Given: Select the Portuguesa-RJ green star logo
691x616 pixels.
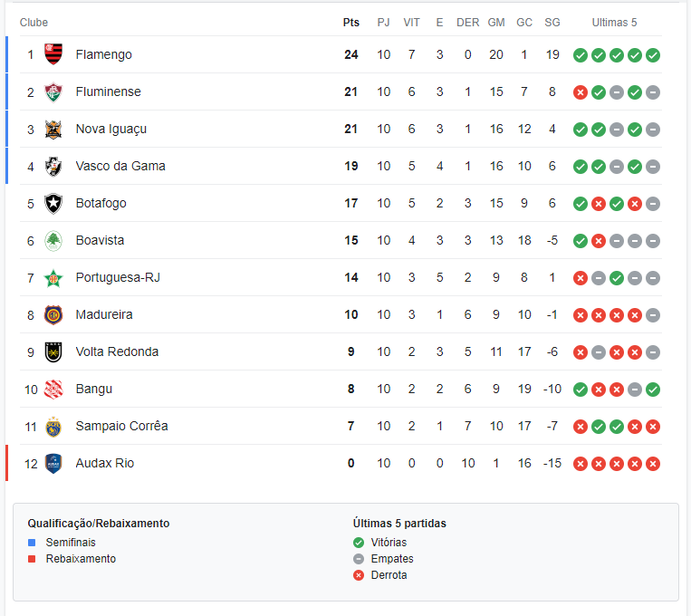Looking at the screenshot, I should [53, 278].
